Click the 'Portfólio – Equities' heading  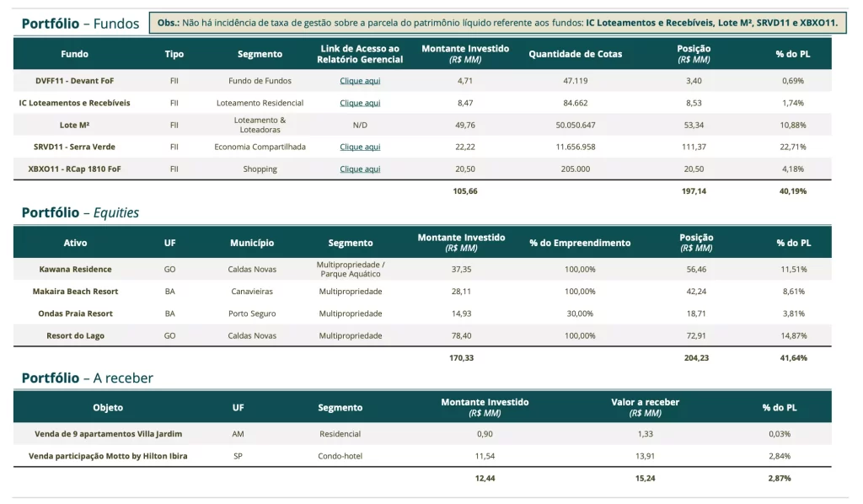80,213
